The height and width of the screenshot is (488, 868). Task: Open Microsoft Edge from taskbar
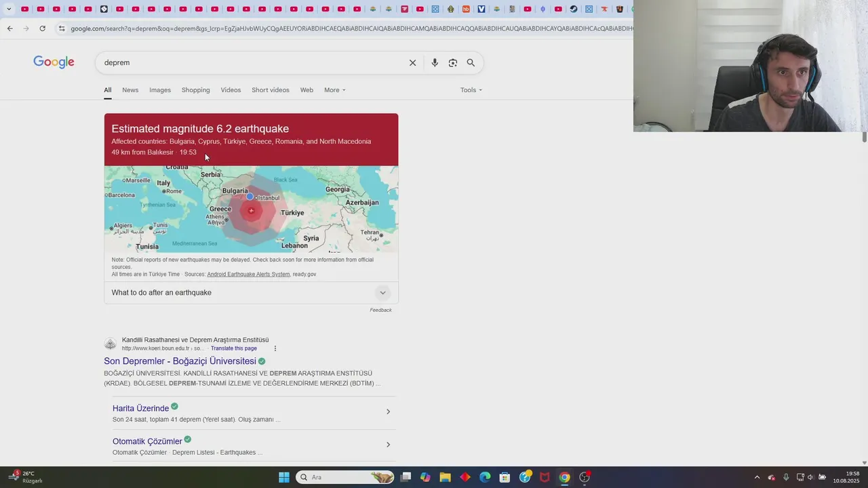tap(485, 477)
